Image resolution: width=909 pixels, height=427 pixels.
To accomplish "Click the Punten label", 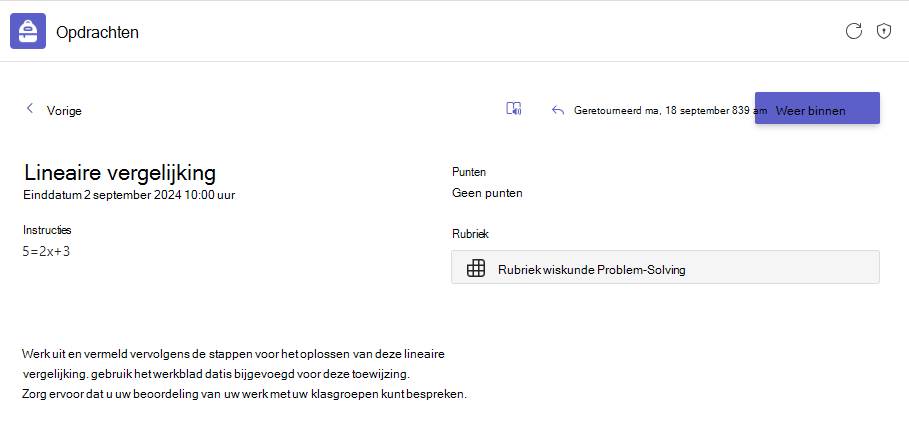I will (x=469, y=172).
